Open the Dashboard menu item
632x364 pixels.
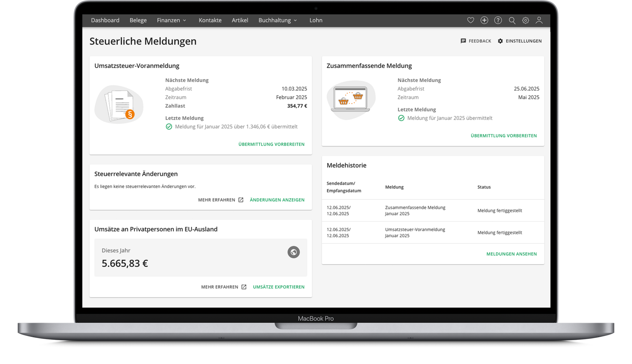[x=105, y=20]
